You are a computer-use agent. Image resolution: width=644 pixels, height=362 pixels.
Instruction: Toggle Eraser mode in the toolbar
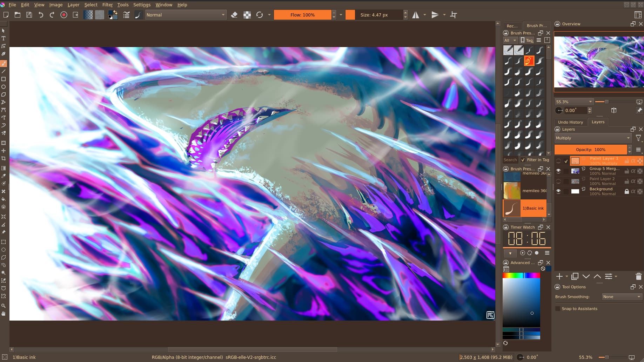coord(234,15)
